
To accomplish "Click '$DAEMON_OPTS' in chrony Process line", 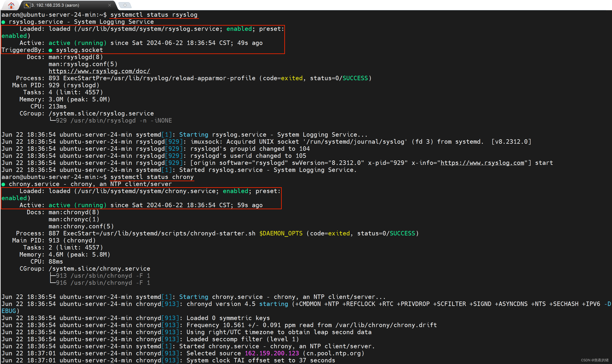I will pos(281,234).
